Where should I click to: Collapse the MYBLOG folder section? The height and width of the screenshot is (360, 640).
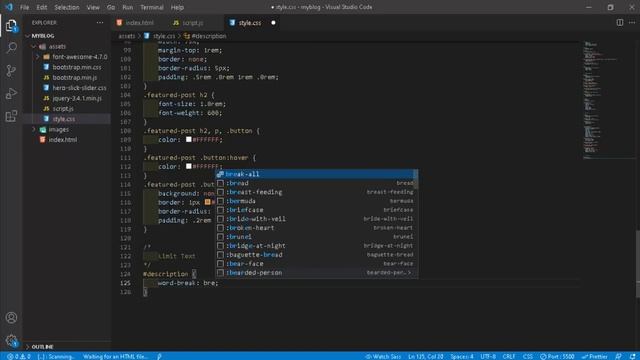point(42,36)
